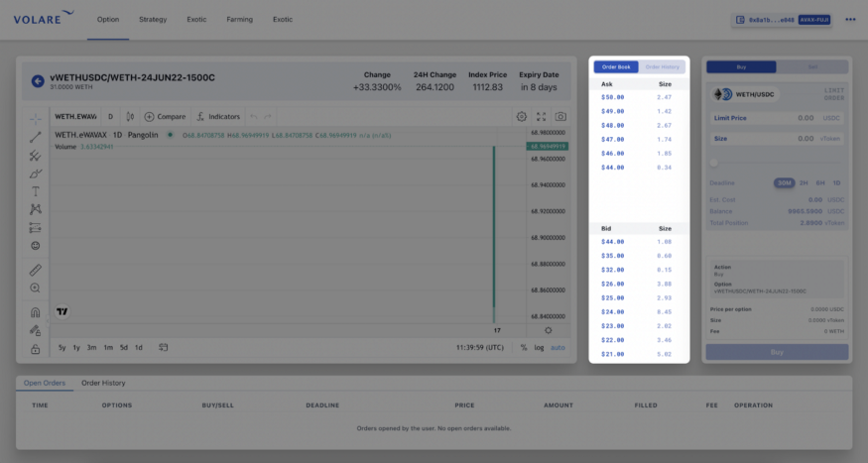Open the go to date icon
Screen dimensions: 868x463
(164, 347)
